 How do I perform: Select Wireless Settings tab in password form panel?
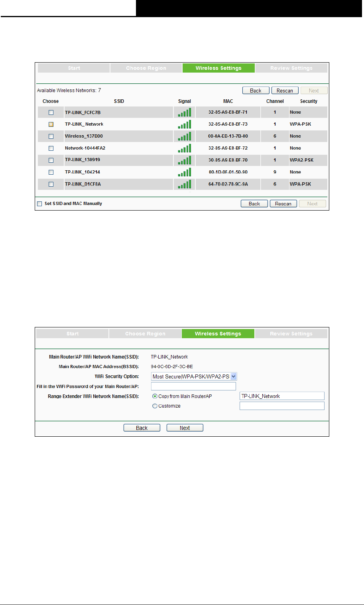(x=218, y=334)
